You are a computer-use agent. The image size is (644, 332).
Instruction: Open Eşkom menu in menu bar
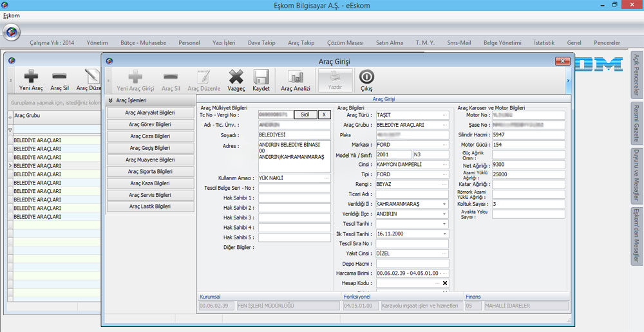coord(11,15)
